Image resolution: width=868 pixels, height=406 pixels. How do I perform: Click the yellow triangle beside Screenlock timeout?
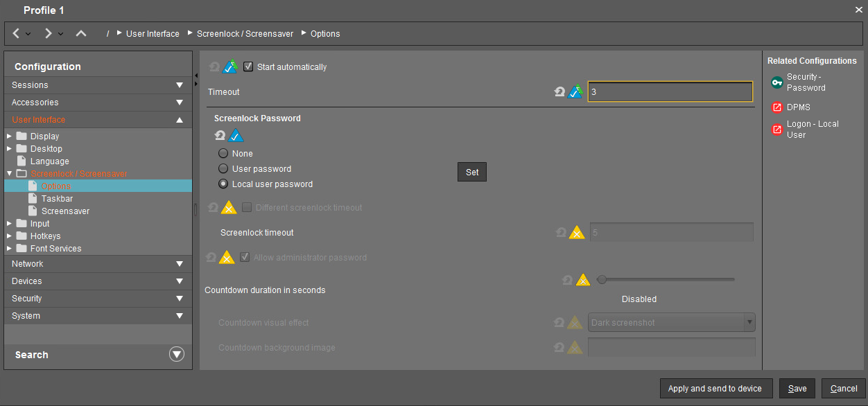pyautogui.click(x=576, y=233)
